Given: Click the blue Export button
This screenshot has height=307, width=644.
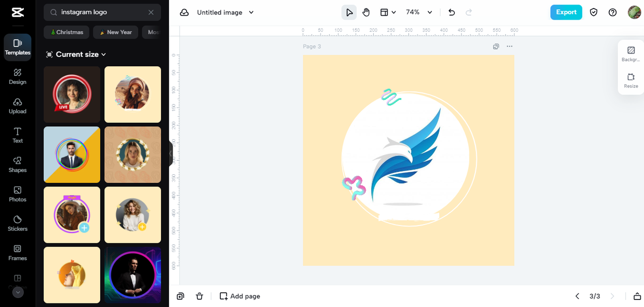Looking at the screenshot, I should click(x=566, y=12).
